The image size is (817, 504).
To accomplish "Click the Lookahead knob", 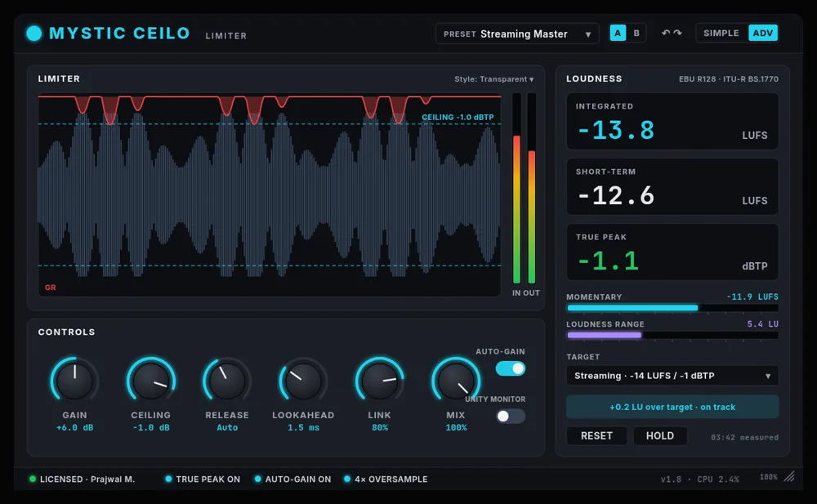I will point(303,381).
